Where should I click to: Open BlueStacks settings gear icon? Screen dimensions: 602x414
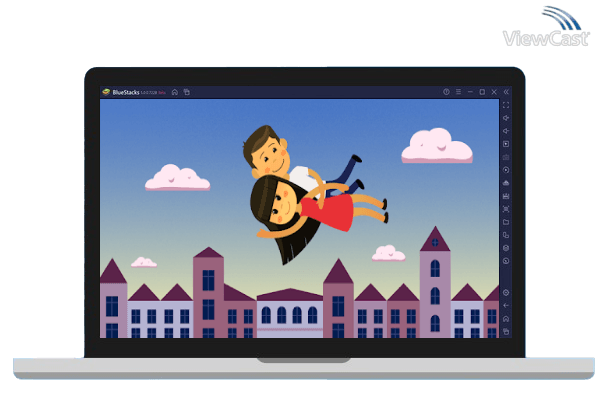point(506,293)
